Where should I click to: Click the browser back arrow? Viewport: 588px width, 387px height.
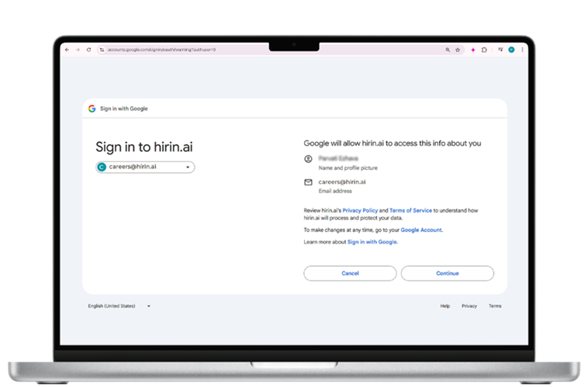67,50
